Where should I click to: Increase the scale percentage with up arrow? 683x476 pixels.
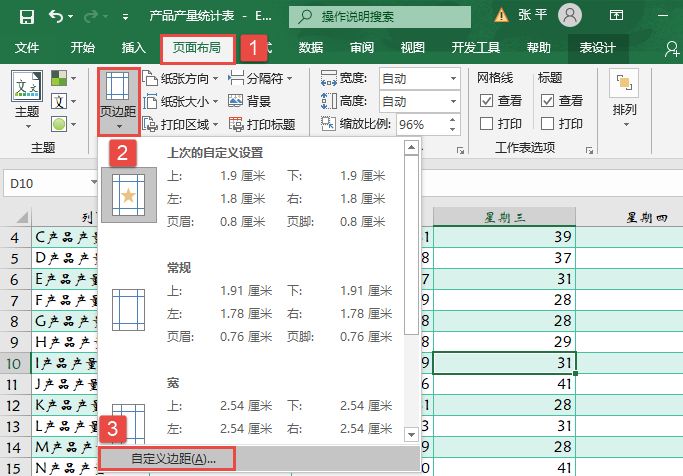coord(453,120)
